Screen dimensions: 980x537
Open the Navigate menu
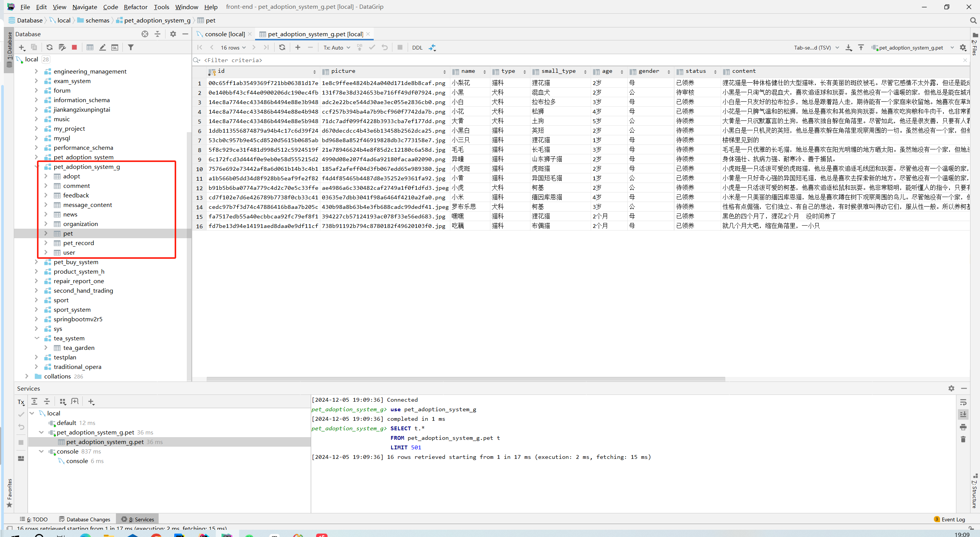[x=85, y=7]
